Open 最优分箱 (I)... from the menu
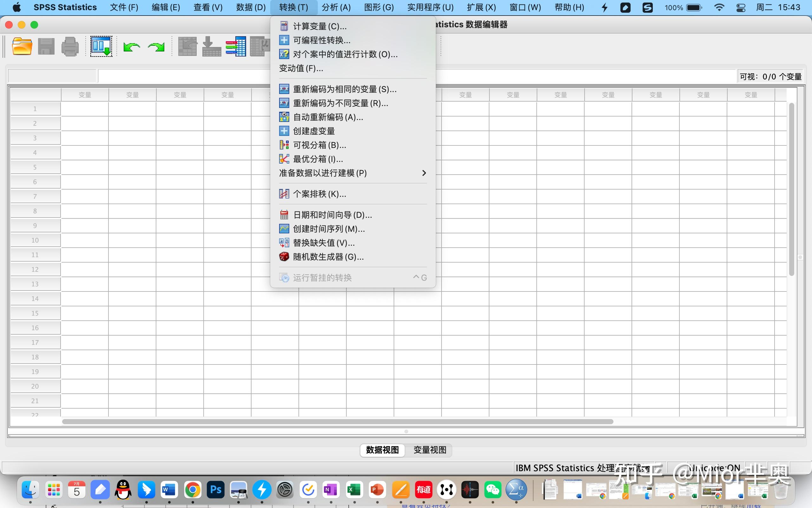812x508 pixels. [353, 159]
